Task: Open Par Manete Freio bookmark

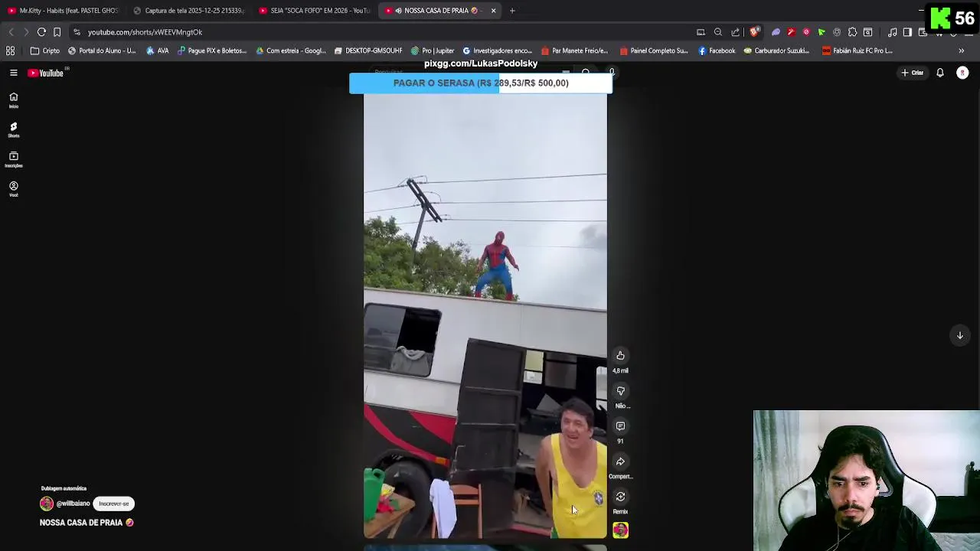Action: pos(574,51)
